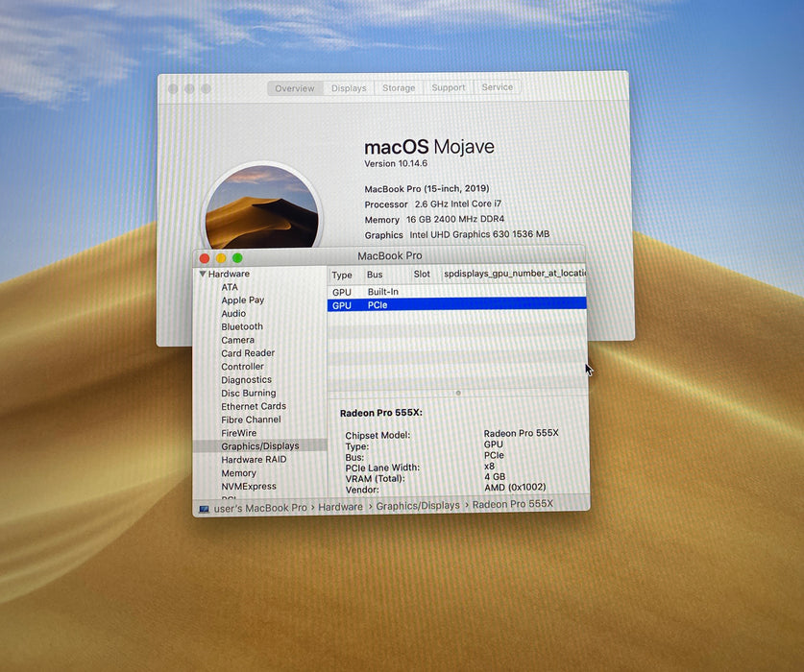The image size is (804, 672).
Task: Select ATA in the Hardware sidebar
Action: pyautogui.click(x=230, y=287)
